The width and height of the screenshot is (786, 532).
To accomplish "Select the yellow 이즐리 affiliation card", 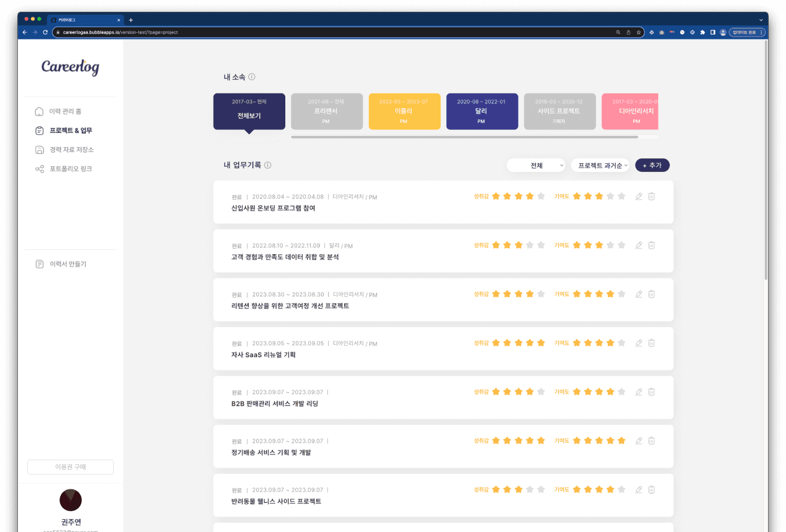I will [x=404, y=111].
